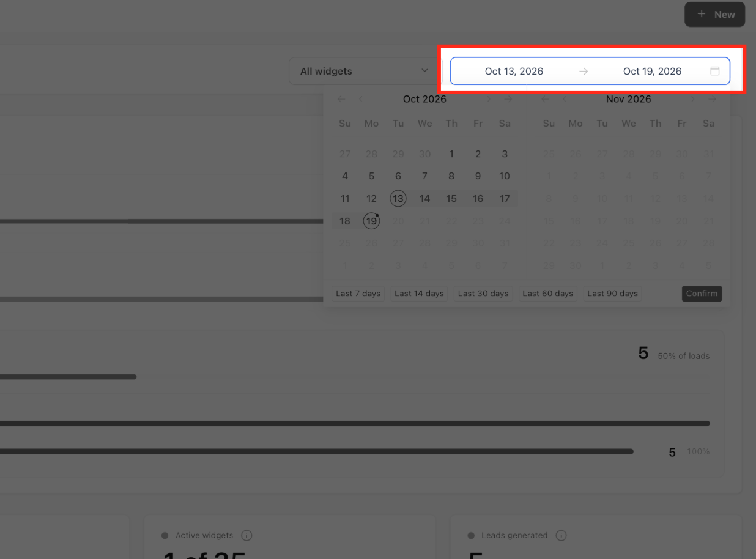Select October 14 in the calendar

[424, 199]
